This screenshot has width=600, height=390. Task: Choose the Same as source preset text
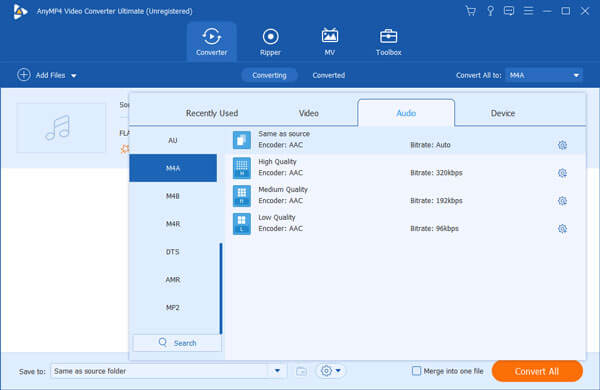click(284, 134)
